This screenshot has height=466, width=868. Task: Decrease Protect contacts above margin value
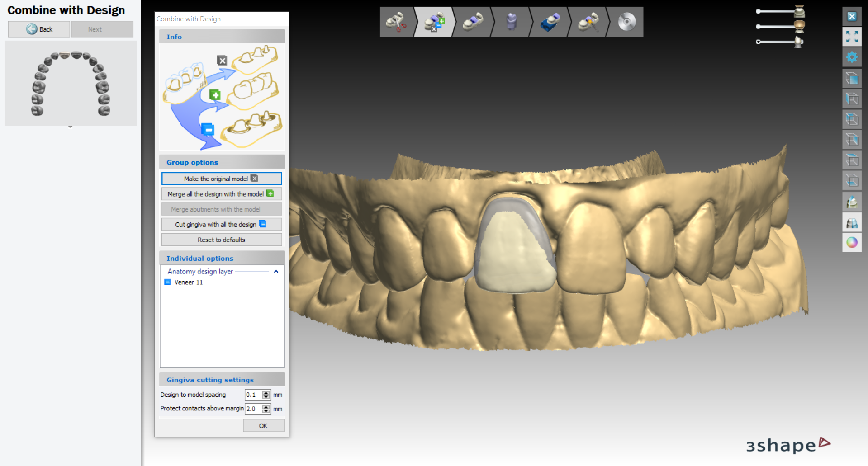266,411
